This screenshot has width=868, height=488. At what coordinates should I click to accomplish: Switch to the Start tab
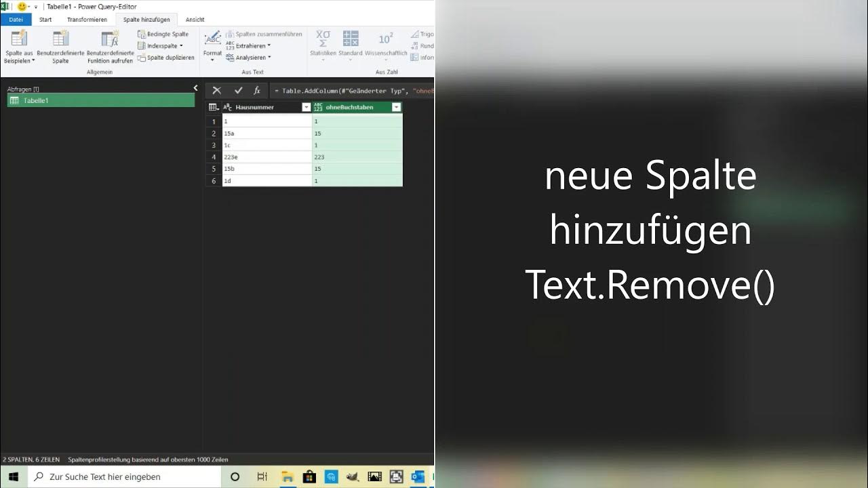tap(45, 20)
